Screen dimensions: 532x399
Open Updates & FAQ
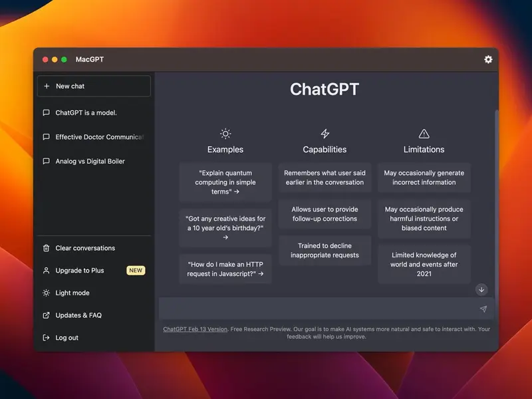click(x=94, y=315)
